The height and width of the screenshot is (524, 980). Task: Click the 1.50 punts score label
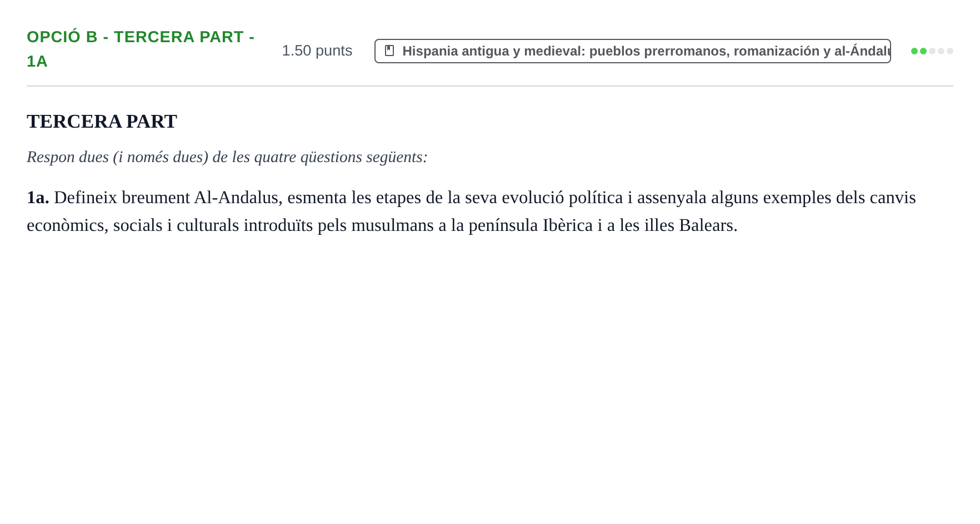(317, 51)
